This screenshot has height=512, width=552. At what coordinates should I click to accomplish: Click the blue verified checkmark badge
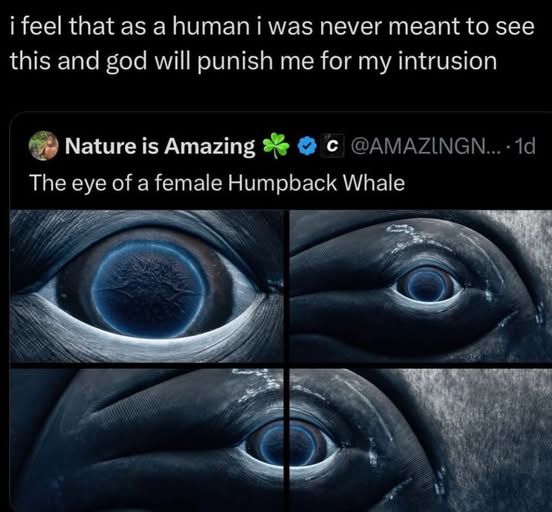click(x=307, y=146)
